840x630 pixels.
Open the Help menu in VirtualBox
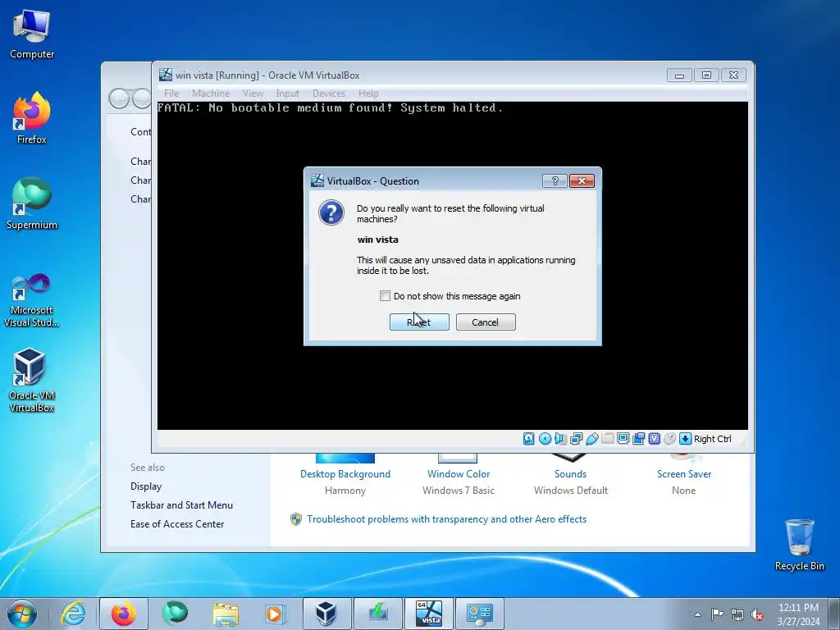pos(368,94)
